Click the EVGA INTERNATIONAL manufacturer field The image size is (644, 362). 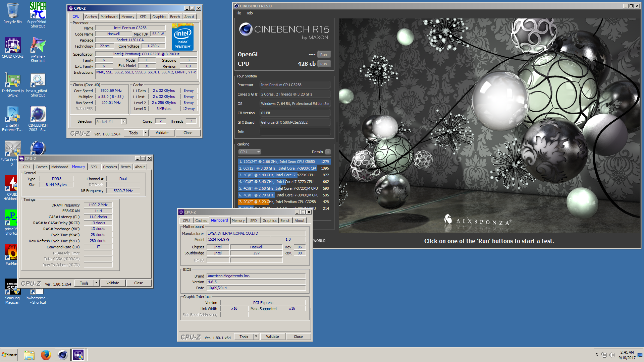point(256,233)
